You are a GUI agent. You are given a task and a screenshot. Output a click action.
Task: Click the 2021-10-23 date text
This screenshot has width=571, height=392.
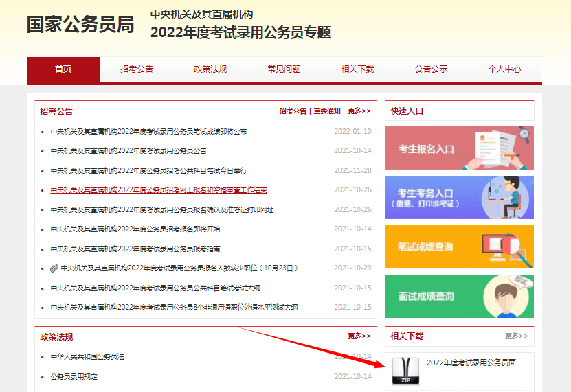pos(353,268)
